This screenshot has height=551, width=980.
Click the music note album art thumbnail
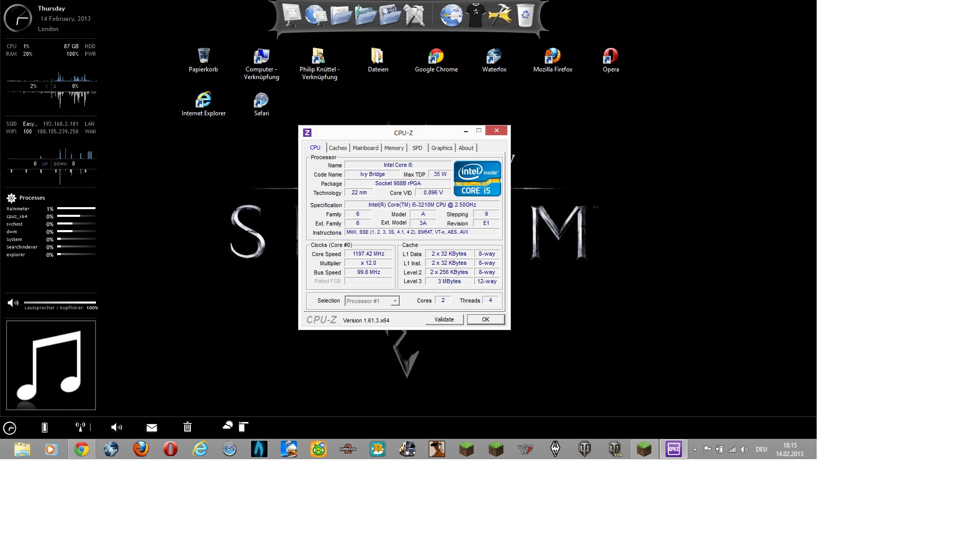tap(51, 365)
